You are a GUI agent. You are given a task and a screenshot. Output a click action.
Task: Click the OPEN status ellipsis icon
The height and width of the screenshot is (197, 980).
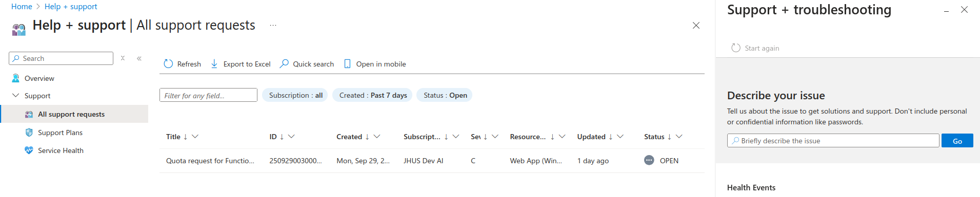tap(649, 160)
